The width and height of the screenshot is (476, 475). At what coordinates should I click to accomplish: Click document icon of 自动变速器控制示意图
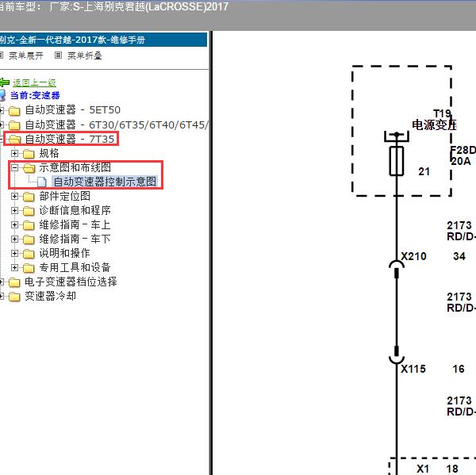point(42,182)
